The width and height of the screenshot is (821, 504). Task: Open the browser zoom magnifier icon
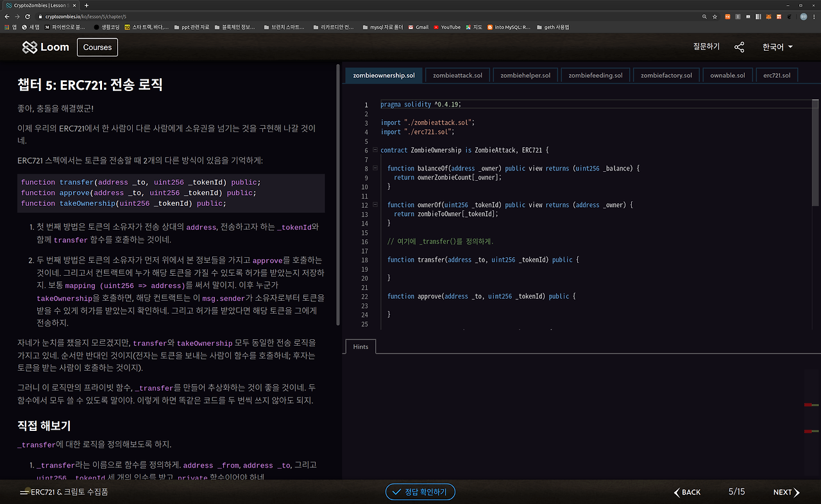(x=704, y=16)
